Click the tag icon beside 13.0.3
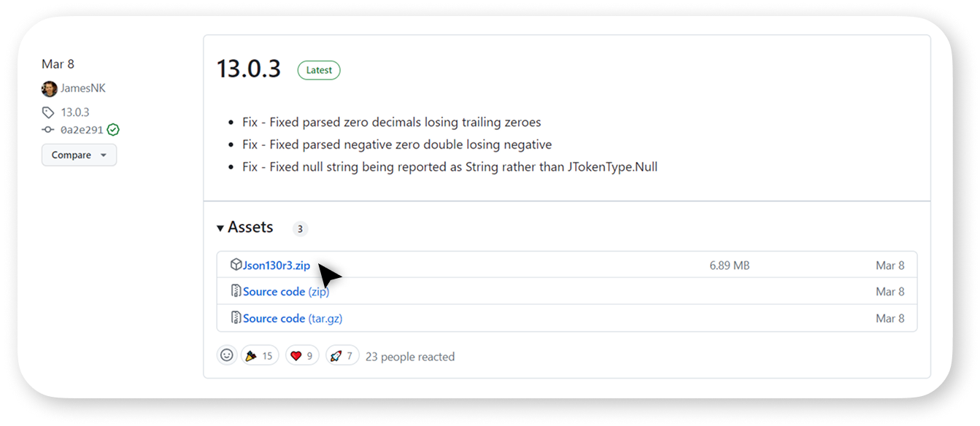This screenshot has height=426, width=980. [48, 112]
